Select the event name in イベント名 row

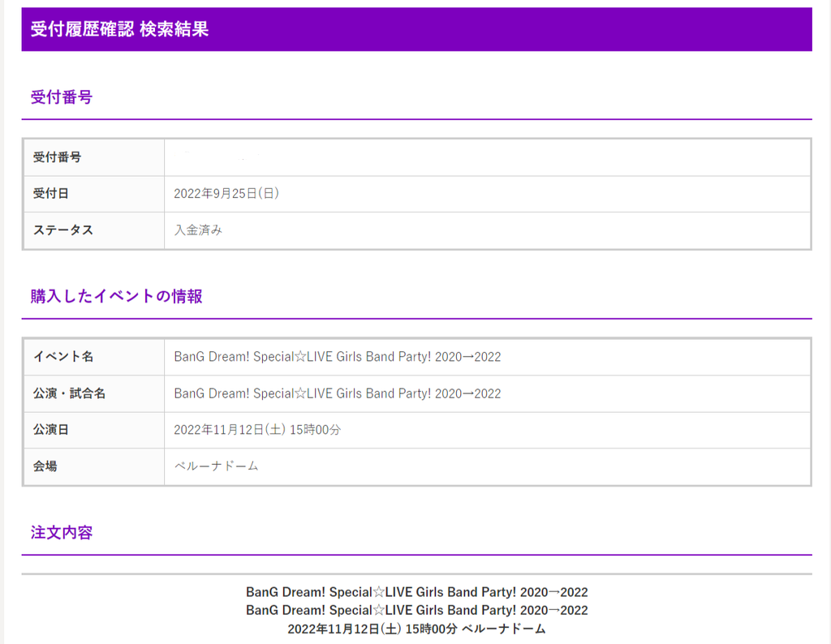coord(337,357)
